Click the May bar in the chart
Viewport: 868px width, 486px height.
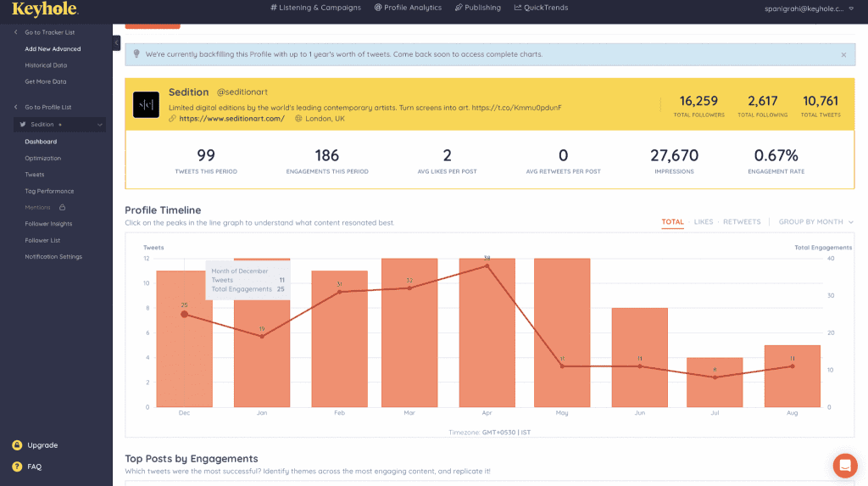[562, 332]
